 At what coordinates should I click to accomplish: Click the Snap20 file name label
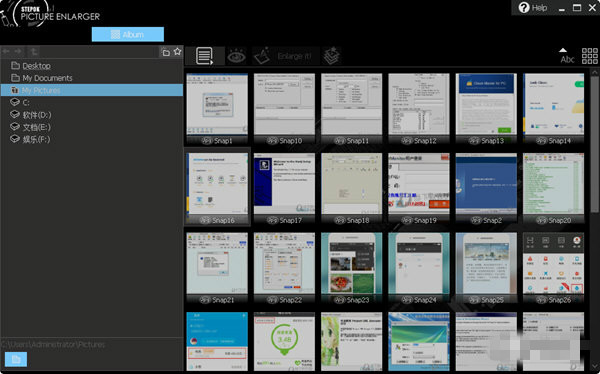[560, 220]
